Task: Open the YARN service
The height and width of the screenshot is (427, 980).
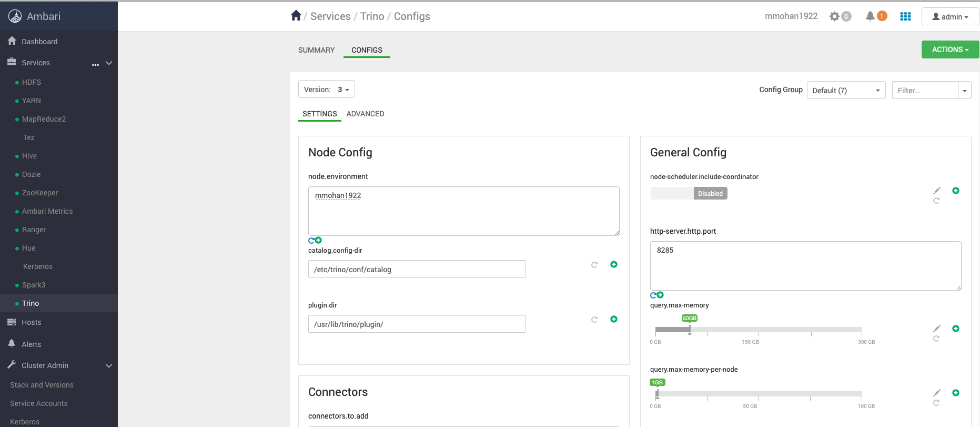Action: click(32, 101)
